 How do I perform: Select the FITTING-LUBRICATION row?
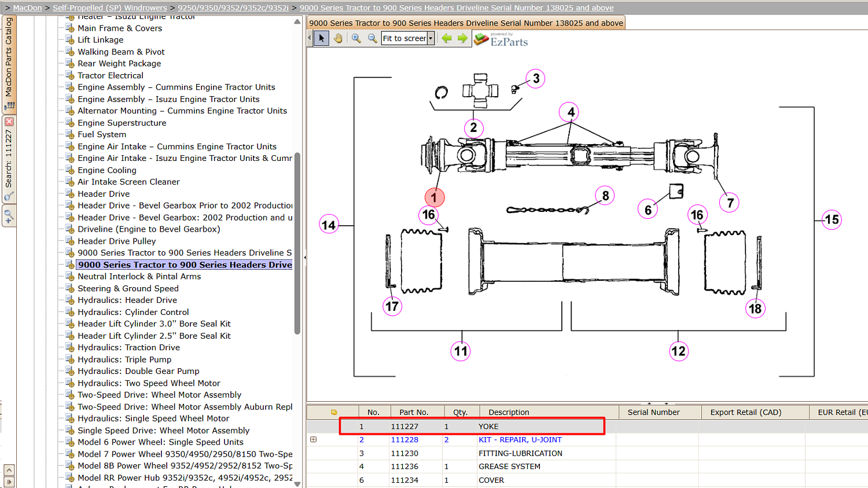(x=587, y=453)
